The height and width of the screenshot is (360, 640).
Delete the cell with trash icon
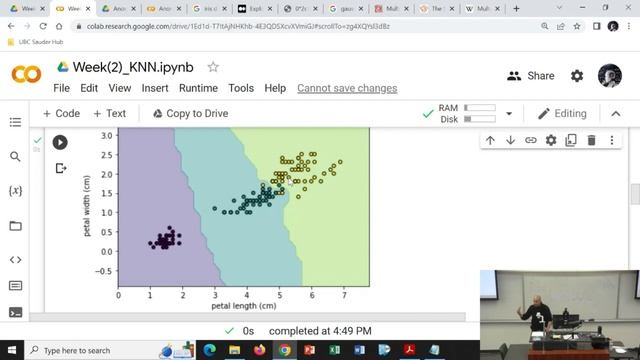591,140
